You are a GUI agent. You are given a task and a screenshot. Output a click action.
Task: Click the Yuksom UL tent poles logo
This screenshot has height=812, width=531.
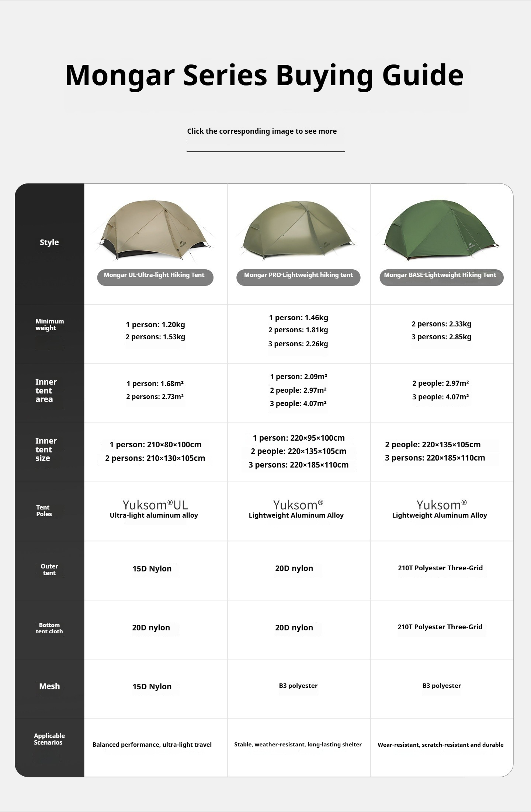click(x=155, y=504)
